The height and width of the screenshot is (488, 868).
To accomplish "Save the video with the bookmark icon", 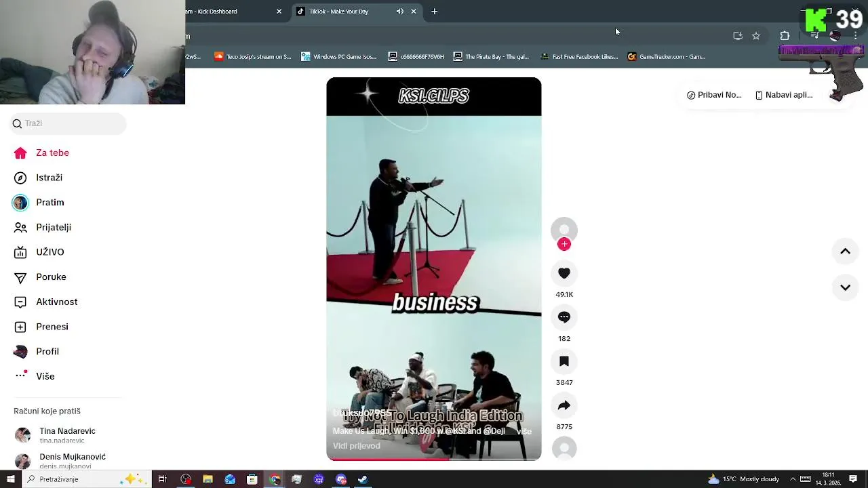I will point(564,361).
